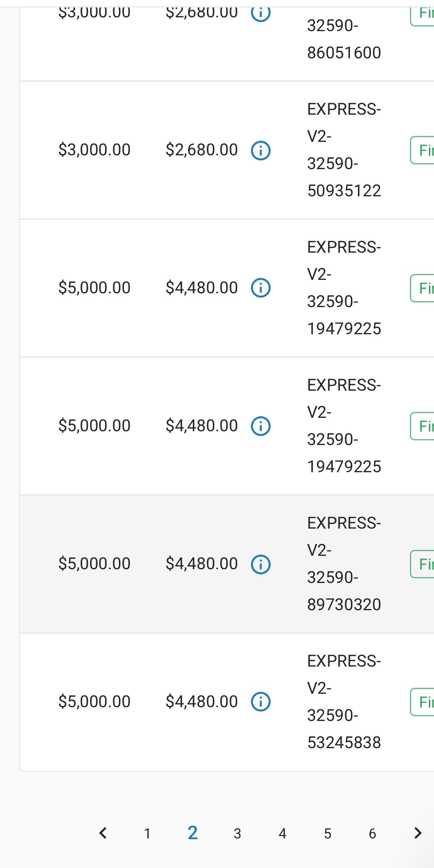Navigate to page 5 of results

(327, 833)
